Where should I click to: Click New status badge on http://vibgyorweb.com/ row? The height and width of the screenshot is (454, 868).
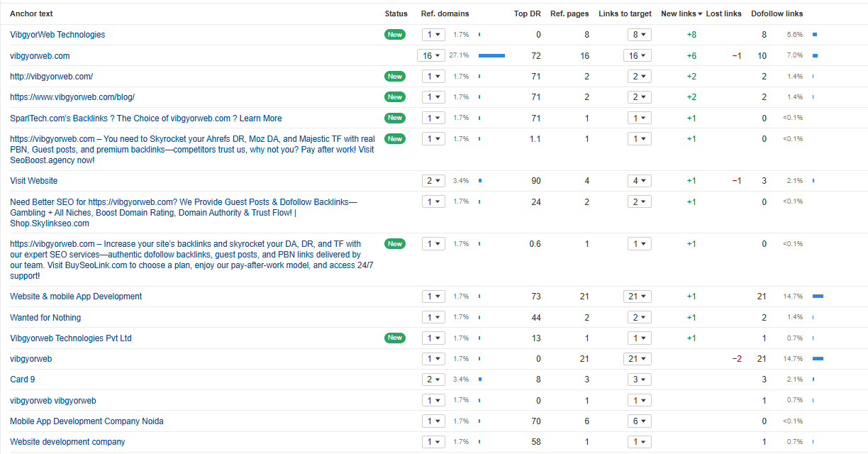[395, 77]
